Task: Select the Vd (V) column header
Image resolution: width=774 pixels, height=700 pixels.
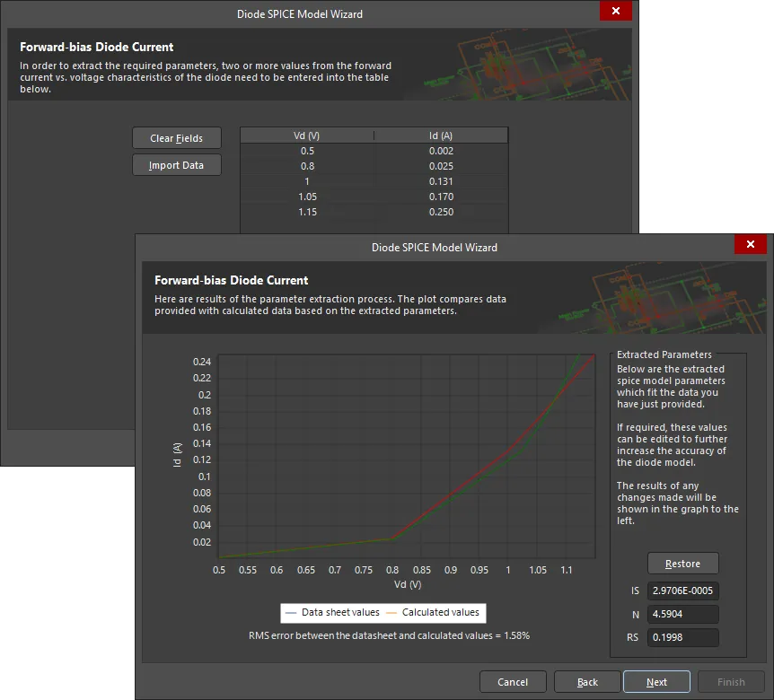Action: pyautogui.click(x=307, y=136)
